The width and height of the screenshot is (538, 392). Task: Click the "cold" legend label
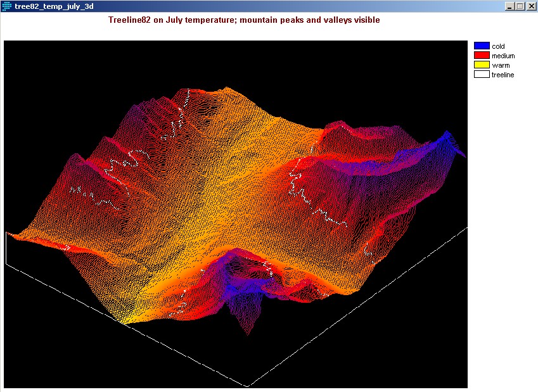(498, 46)
